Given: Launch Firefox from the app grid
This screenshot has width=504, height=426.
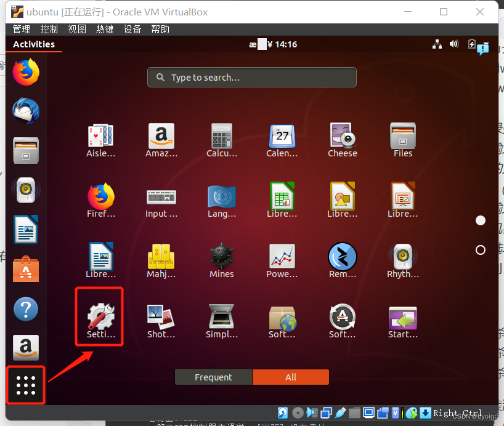Looking at the screenshot, I should 100,201.
